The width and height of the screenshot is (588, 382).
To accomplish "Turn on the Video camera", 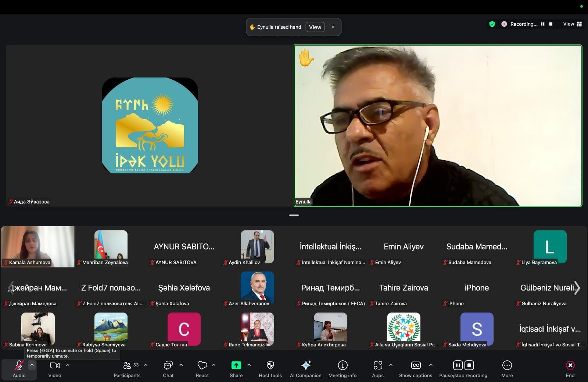I will coord(55,369).
